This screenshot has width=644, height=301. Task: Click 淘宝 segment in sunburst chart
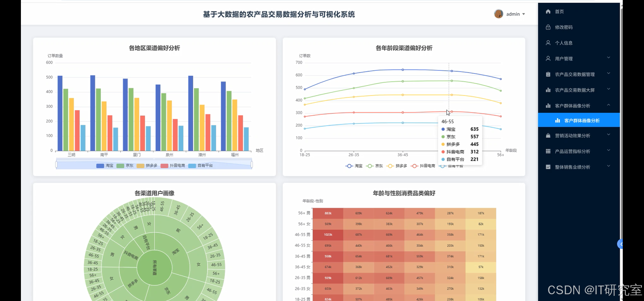tap(176, 251)
